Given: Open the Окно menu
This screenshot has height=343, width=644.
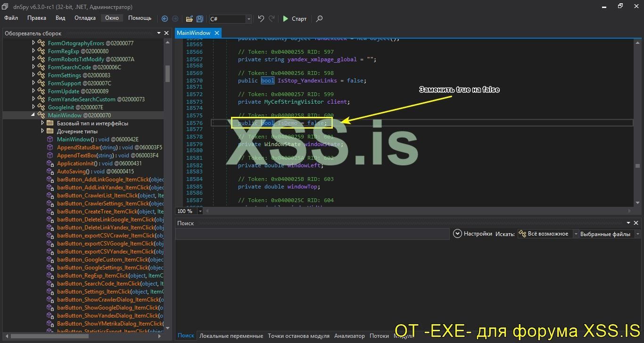Looking at the screenshot, I should click(112, 18).
